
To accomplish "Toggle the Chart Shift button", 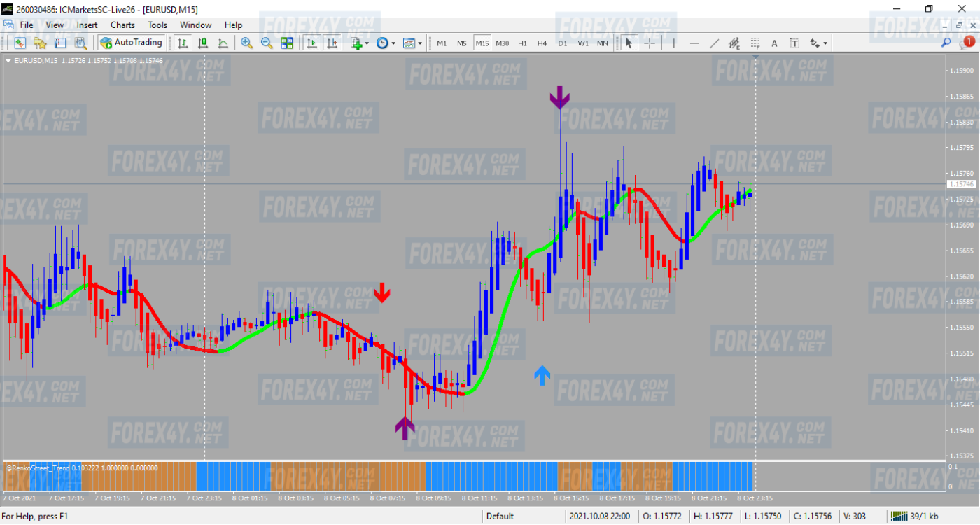I will (332, 43).
